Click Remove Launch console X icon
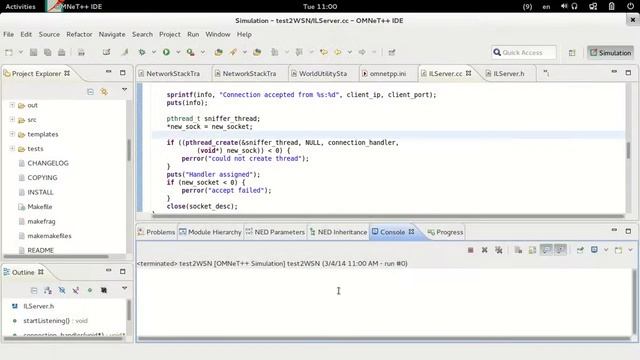The width and height of the screenshot is (640, 360). (484, 250)
